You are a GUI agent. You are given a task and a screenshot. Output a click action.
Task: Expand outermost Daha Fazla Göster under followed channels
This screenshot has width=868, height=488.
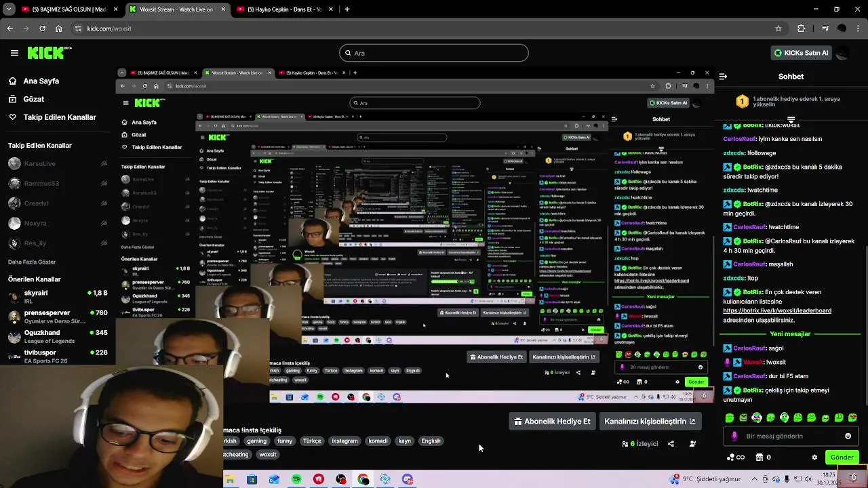pos(32,262)
